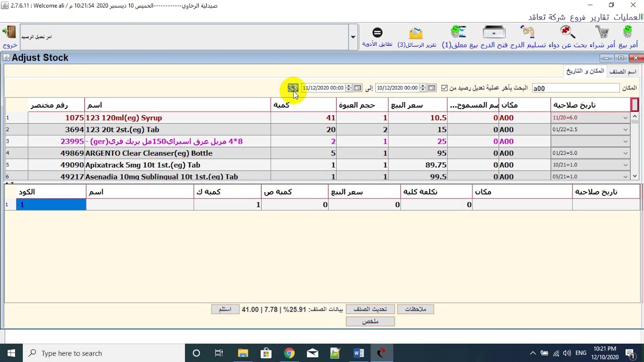Open the العمليات menu
This screenshot has height=362, width=644.
pos(627,17)
